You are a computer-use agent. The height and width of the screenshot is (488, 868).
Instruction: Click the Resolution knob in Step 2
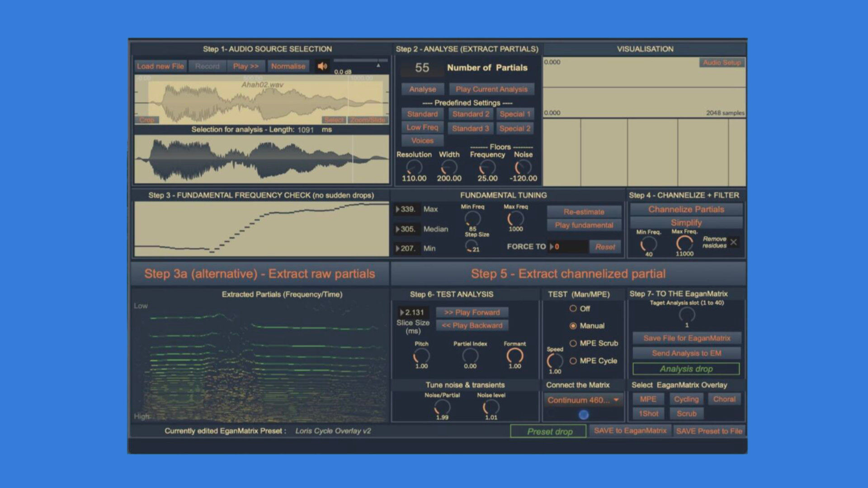point(413,167)
